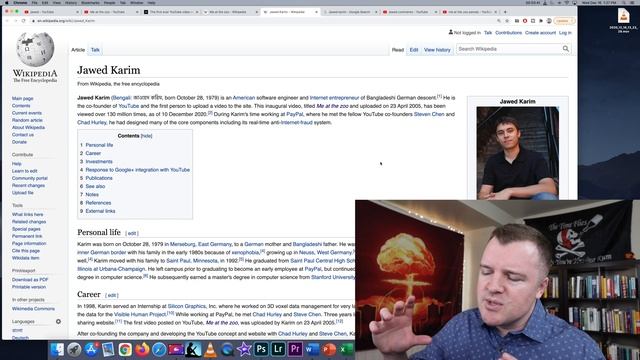Open the video file on the desktop
This screenshot has width=640, height=360.
[x=623, y=20]
